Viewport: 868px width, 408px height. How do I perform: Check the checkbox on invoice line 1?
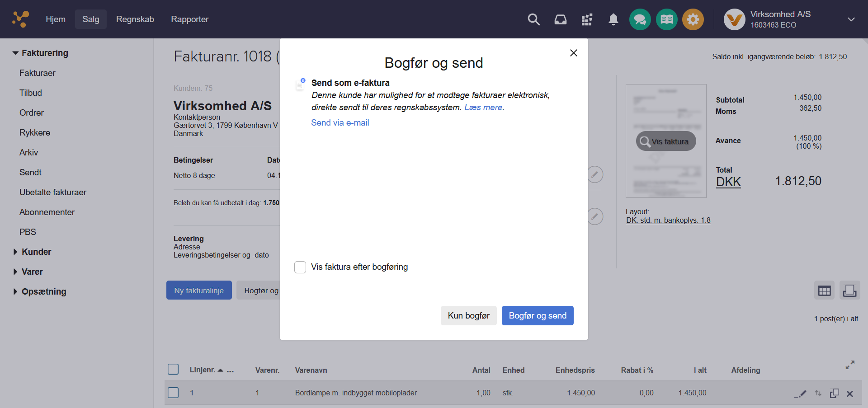point(173,393)
